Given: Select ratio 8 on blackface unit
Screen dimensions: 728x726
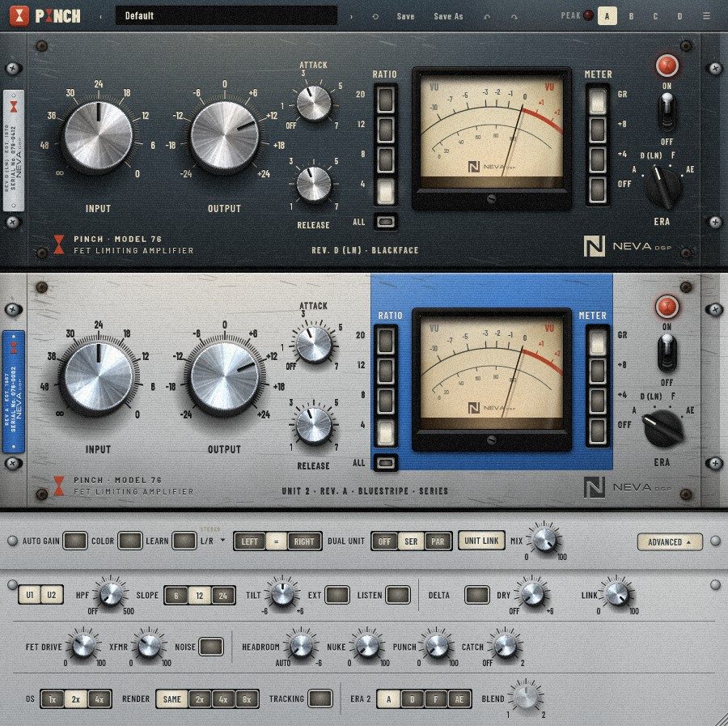Looking at the screenshot, I should pyautogui.click(x=385, y=159).
